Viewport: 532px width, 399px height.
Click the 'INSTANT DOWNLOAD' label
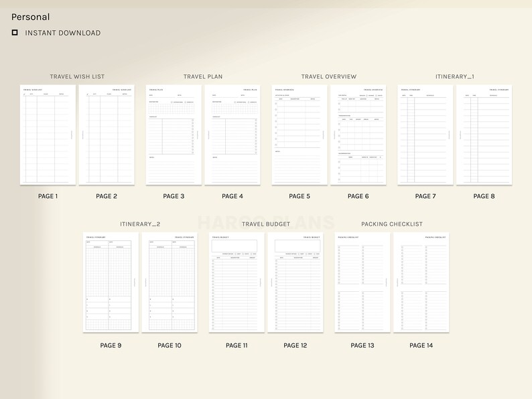63,33
